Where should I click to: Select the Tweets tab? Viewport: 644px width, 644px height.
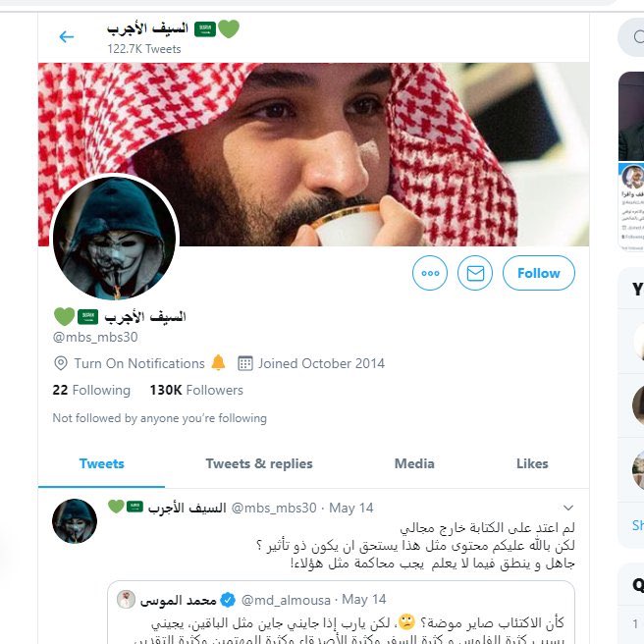click(x=101, y=463)
